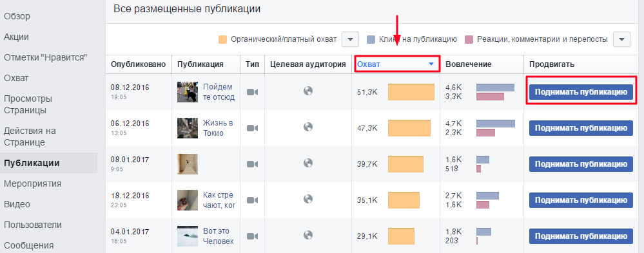Viewport: 644px width, 253px height.
Task: Open Просмотры Страницы in sidebar
Action: coord(28,104)
